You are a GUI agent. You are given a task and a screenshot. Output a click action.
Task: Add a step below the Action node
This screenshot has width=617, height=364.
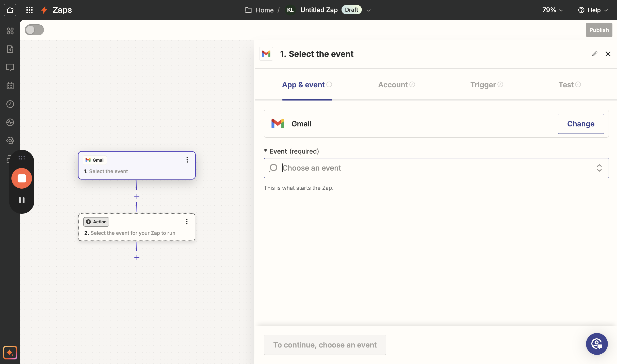137,258
